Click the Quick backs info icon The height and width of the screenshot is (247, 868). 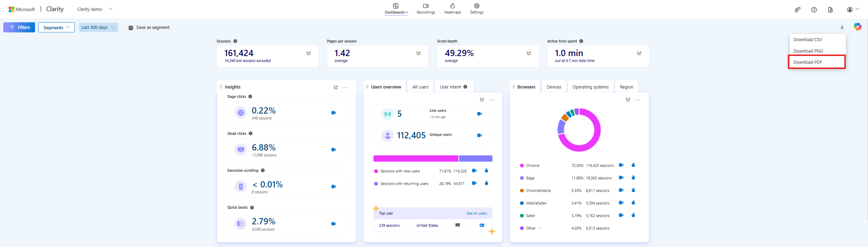252,207
